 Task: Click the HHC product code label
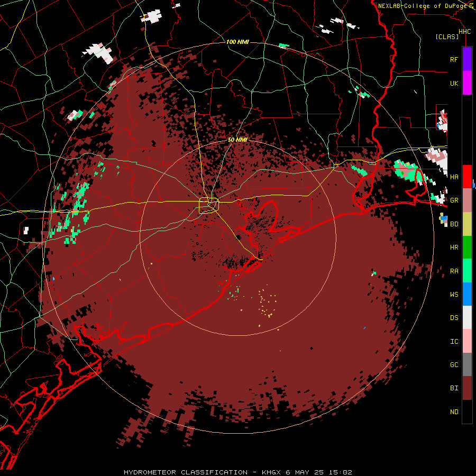point(465,32)
